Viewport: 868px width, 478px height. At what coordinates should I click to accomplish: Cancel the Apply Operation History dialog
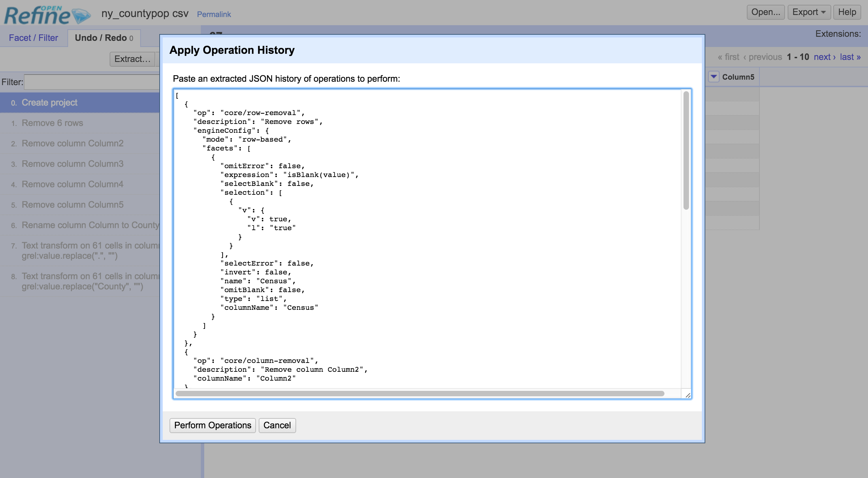point(277,425)
